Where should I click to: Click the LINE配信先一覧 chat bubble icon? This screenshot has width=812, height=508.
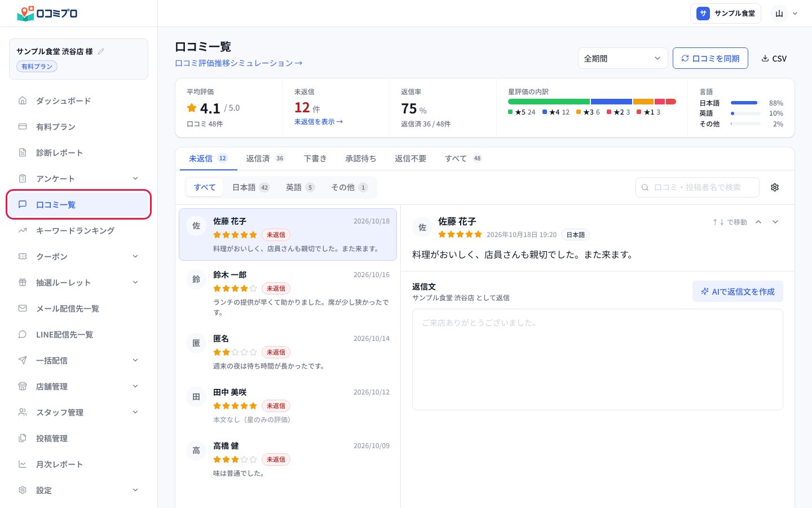[23, 334]
